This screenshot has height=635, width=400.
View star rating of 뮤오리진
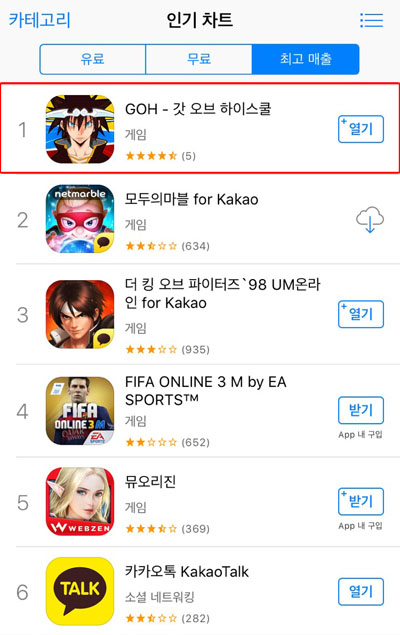[167, 528]
